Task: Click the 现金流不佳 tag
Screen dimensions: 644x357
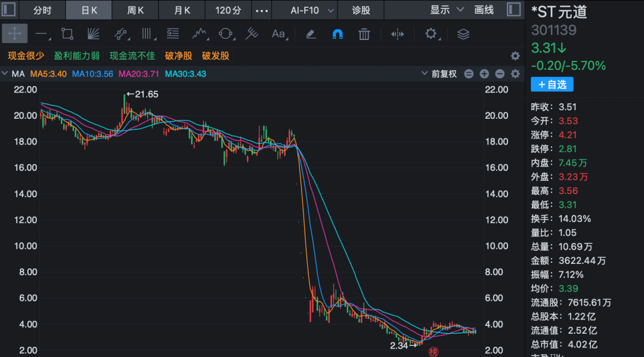Action: pos(132,56)
